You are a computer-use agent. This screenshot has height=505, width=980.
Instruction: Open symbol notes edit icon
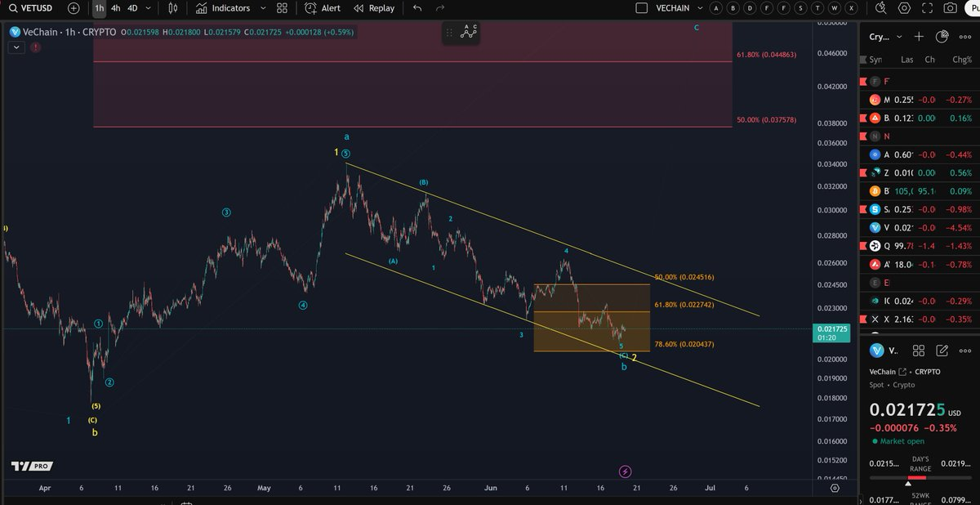tap(941, 351)
